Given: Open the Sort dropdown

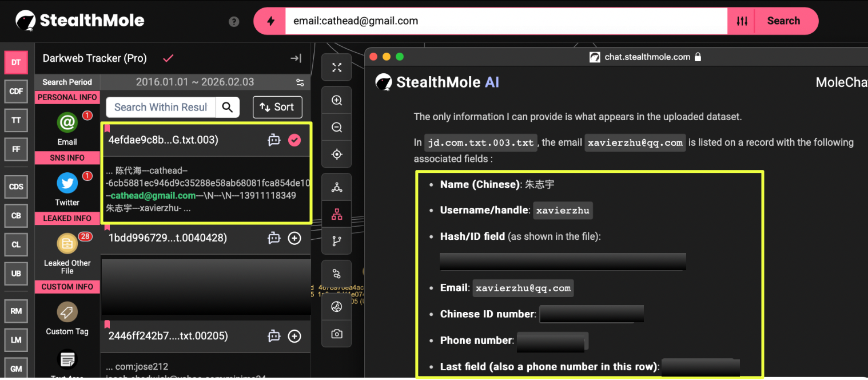Looking at the screenshot, I should (277, 107).
